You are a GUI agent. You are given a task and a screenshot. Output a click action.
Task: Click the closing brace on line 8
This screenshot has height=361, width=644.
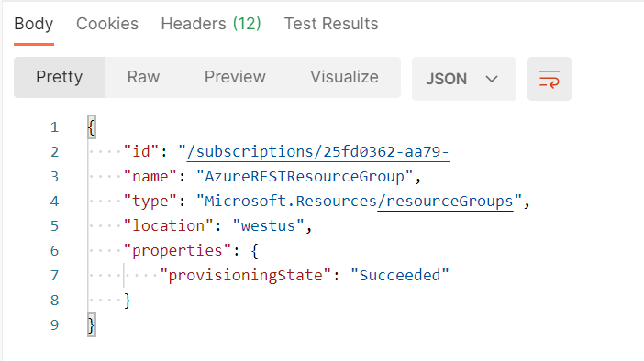coord(128,301)
